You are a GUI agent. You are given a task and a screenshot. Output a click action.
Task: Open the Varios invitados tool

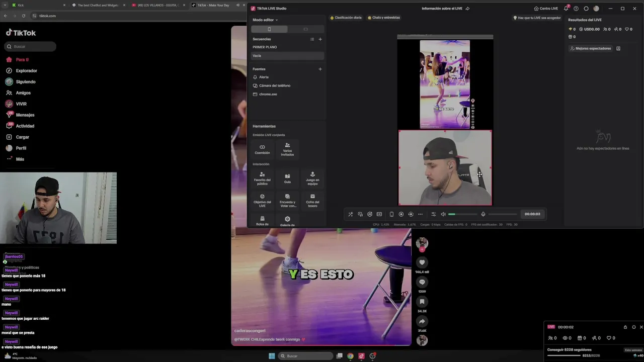tap(287, 149)
